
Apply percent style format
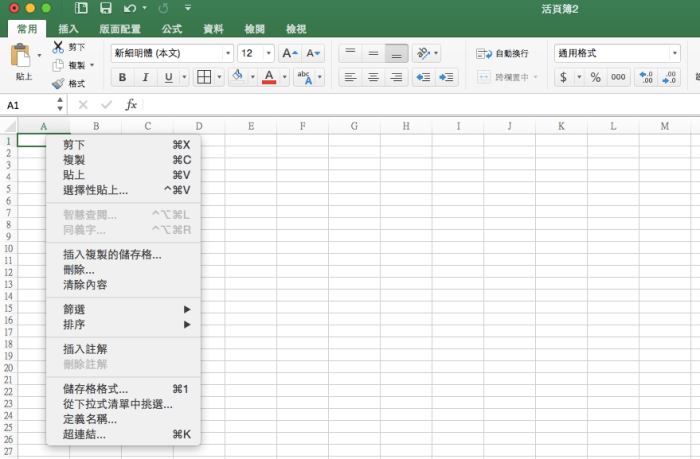(x=596, y=77)
